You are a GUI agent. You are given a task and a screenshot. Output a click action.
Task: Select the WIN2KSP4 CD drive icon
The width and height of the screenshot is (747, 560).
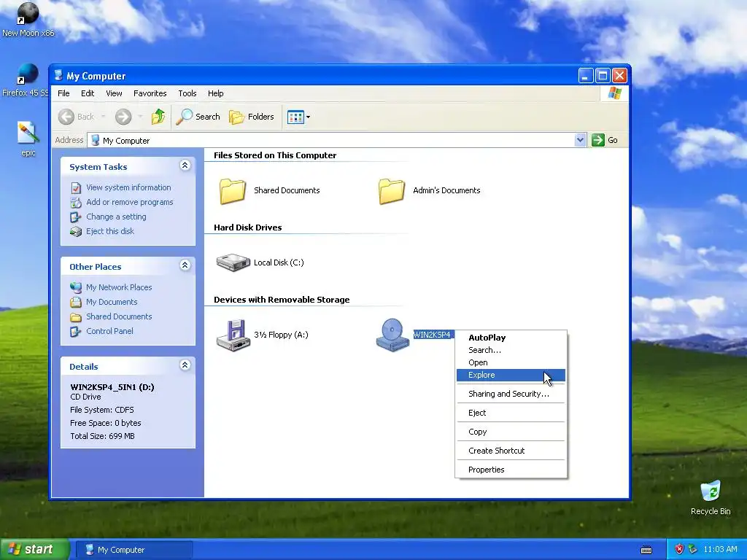[392, 335]
